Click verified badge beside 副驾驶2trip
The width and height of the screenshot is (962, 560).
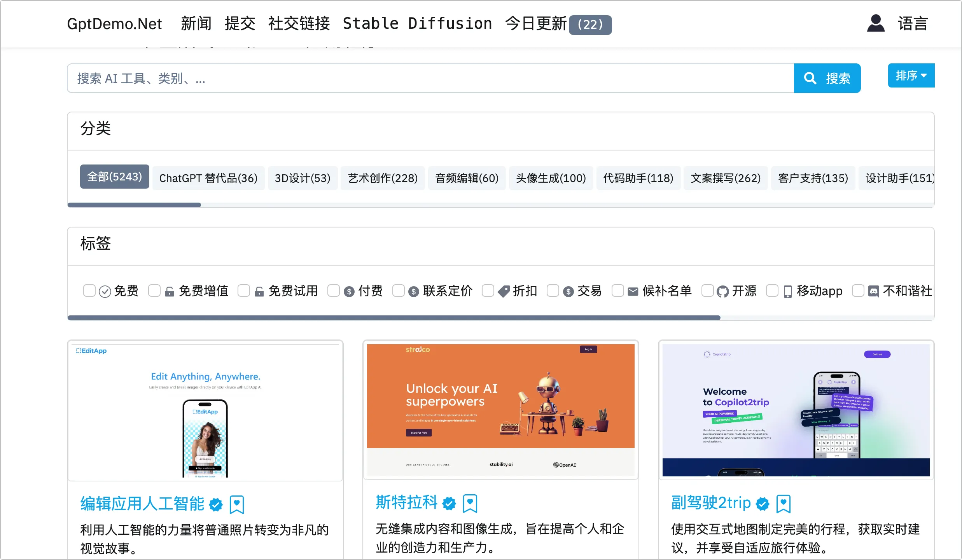(x=762, y=504)
